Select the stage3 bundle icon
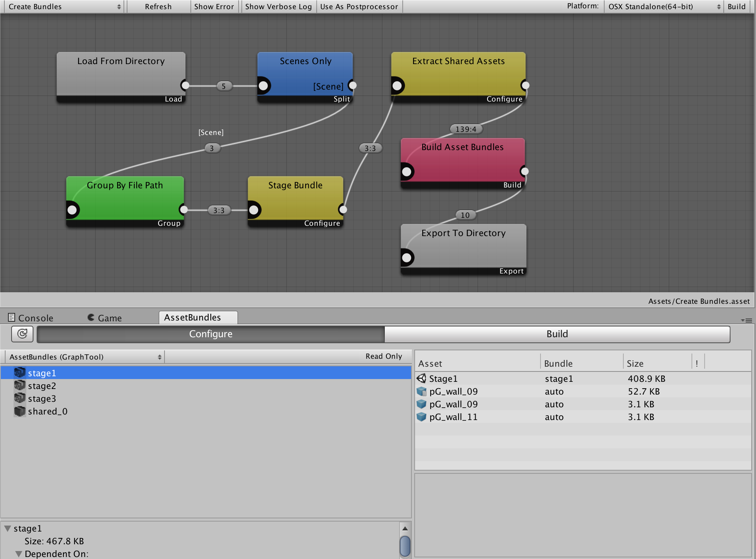This screenshot has width=756, height=559. [x=20, y=398]
